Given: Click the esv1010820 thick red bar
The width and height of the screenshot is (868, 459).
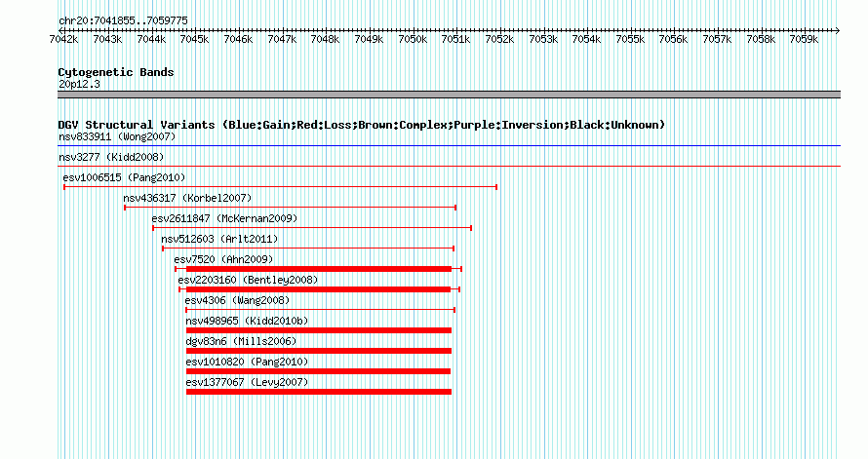Looking at the screenshot, I should [x=318, y=371].
